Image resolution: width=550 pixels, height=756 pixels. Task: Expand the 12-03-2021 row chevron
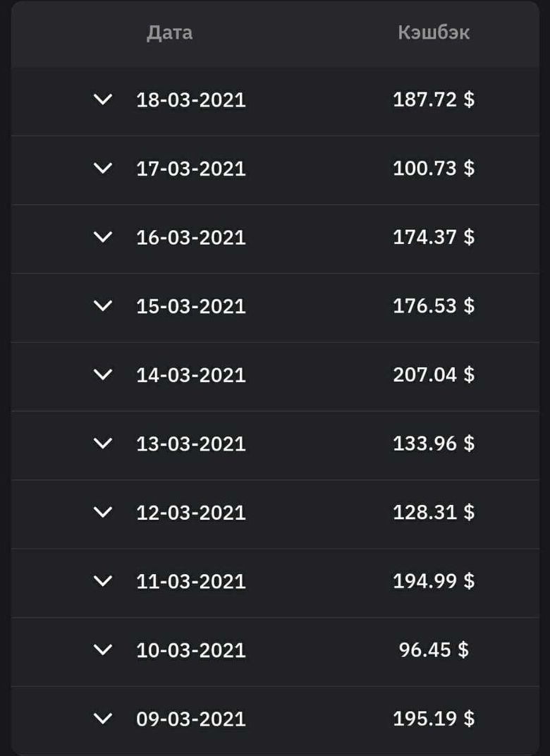click(x=103, y=512)
